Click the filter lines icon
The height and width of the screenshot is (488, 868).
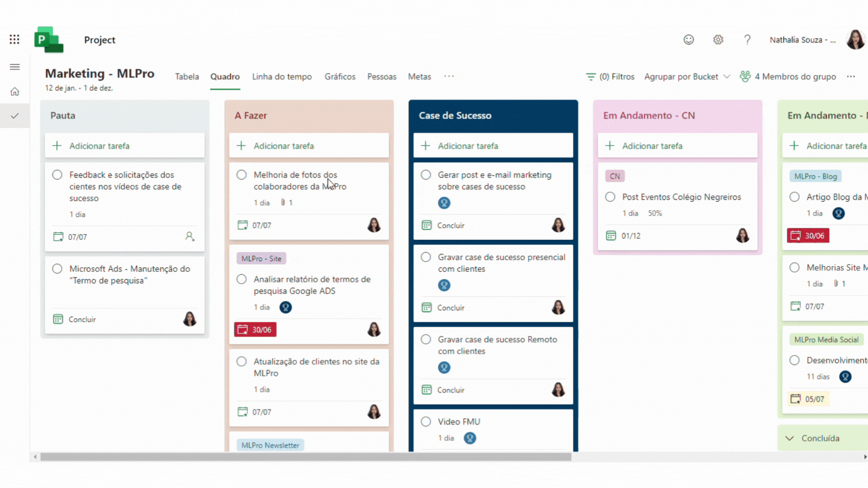[590, 77]
